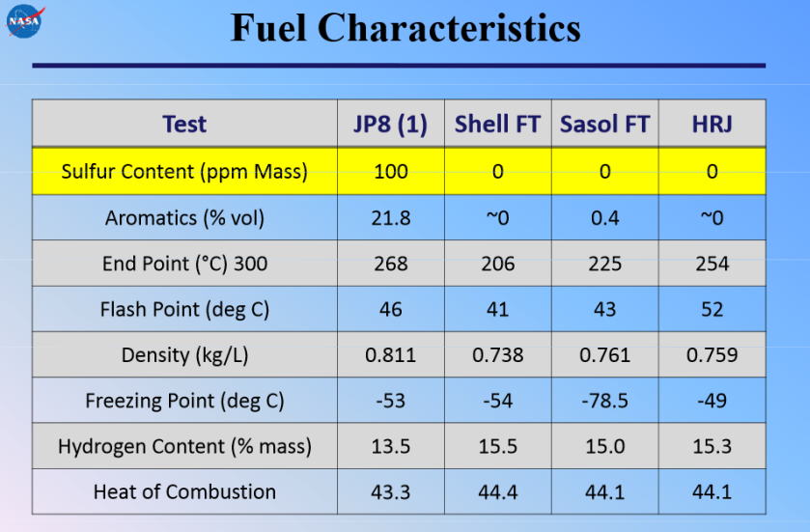Click the Fuel Characteristics title
Viewport: 810px width, 532px height.
click(x=405, y=28)
